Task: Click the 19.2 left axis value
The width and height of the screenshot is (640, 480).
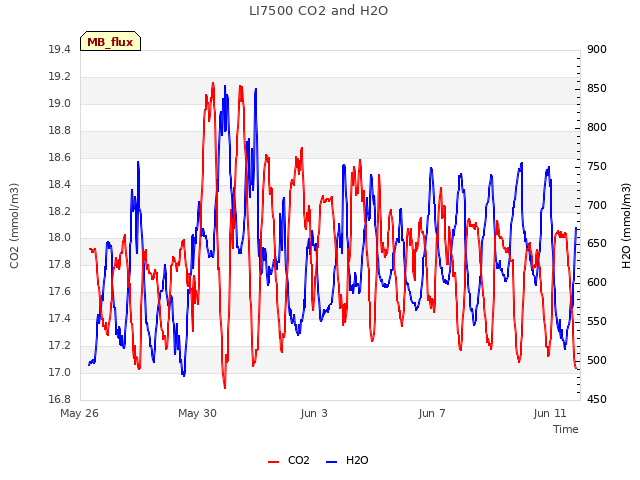Action: tap(60, 77)
